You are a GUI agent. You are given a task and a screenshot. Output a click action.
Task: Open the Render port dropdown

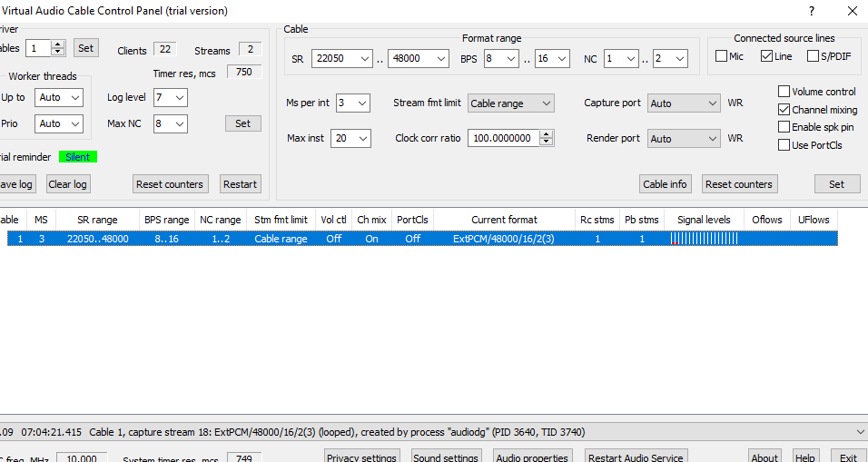(685, 138)
